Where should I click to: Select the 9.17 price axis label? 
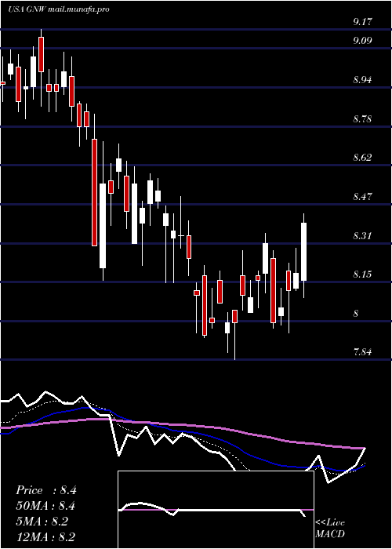point(362,23)
